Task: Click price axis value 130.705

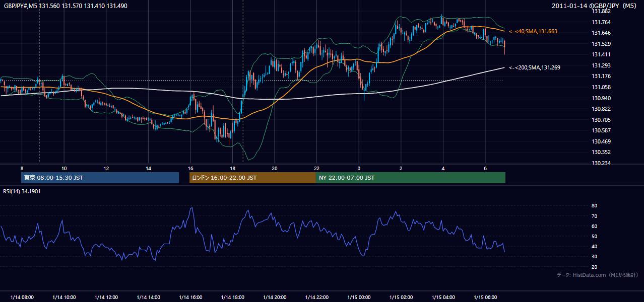Action: (601, 120)
